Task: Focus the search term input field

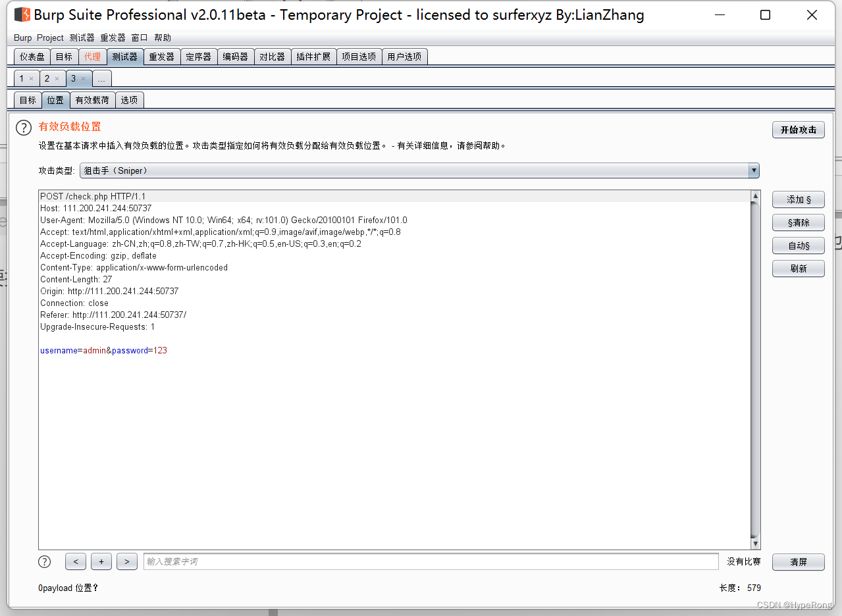Action: point(431,561)
